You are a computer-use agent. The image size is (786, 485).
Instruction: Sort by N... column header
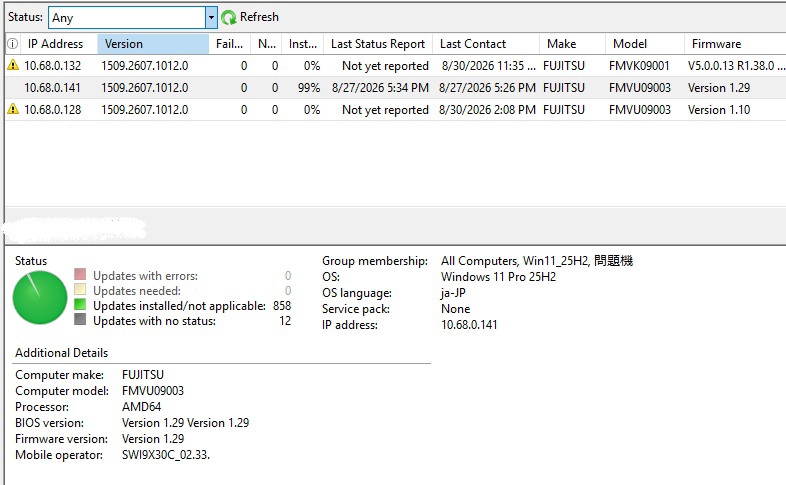tap(267, 44)
